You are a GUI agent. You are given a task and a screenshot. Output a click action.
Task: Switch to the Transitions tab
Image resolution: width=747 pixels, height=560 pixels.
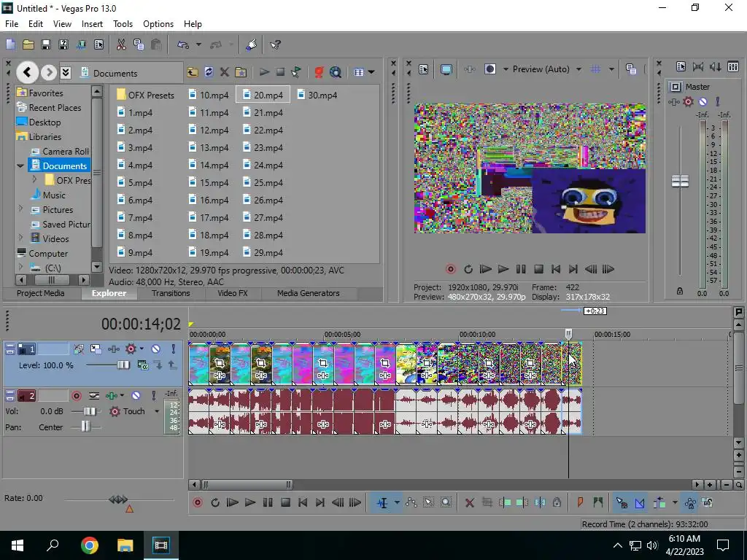click(x=171, y=293)
